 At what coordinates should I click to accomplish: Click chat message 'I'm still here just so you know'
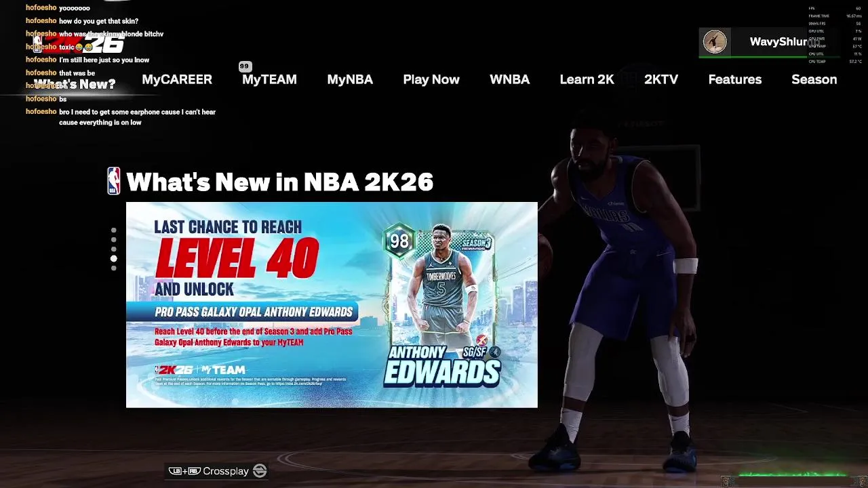(104, 60)
